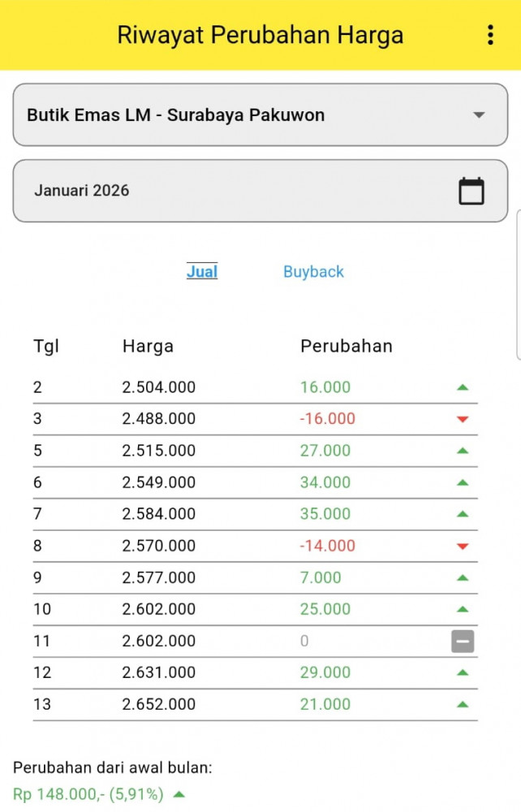The height and width of the screenshot is (812, 521).
Task: Click the green up arrow for date 13
Action: point(463,705)
